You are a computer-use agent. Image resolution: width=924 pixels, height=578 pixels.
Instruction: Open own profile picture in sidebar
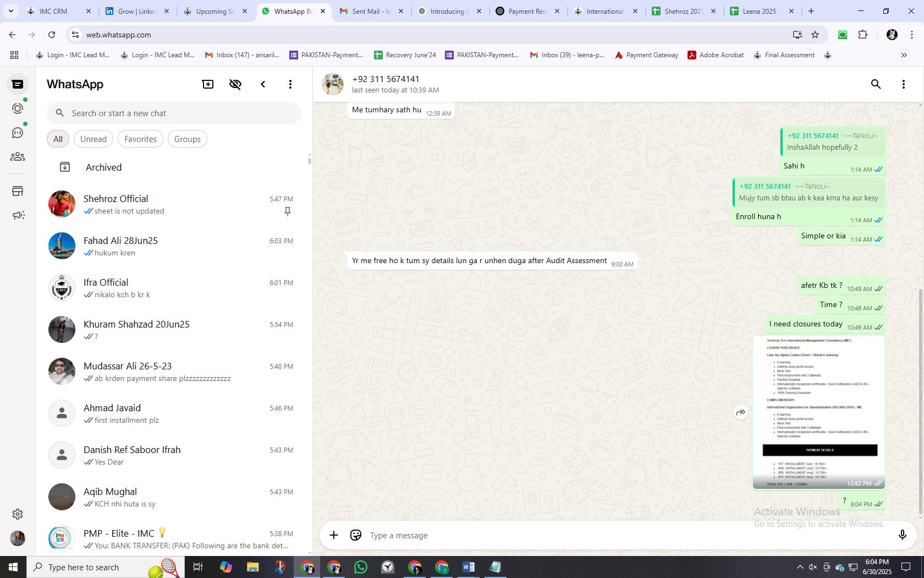(18, 538)
